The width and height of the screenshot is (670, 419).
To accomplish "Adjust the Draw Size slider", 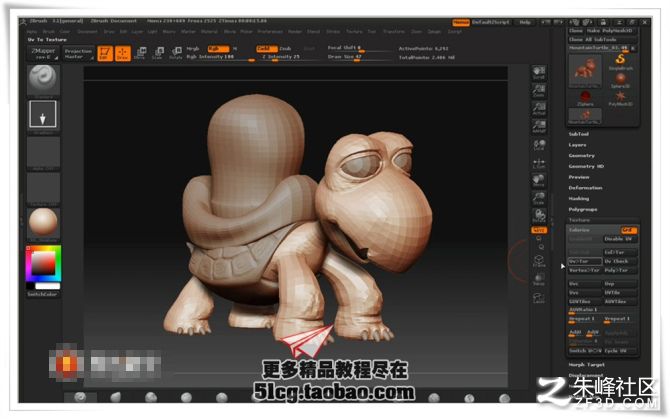I will tap(358, 57).
